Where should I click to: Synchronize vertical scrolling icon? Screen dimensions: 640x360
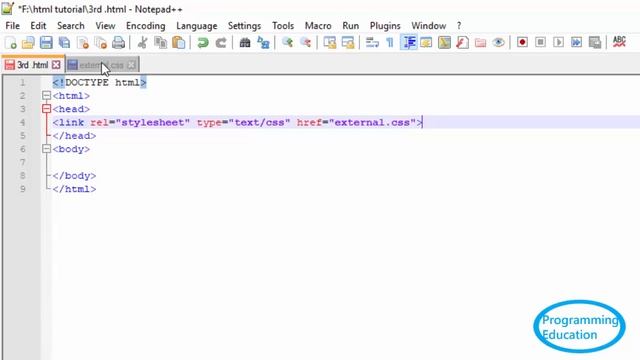329,42
